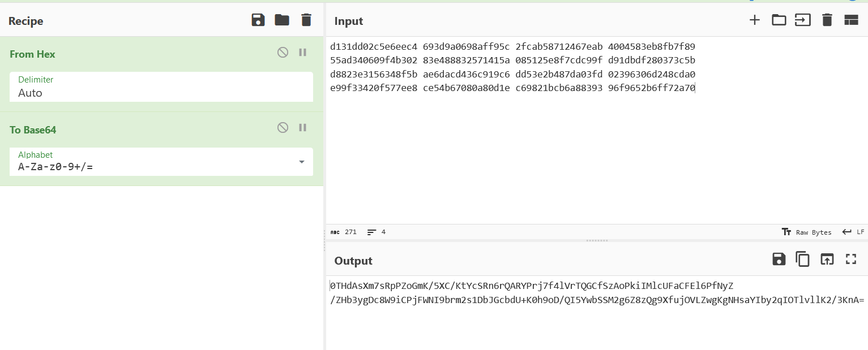Replace the input with the output
This screenshot has height=350, width=868.
pyautogui.click(x=827, y=260)
